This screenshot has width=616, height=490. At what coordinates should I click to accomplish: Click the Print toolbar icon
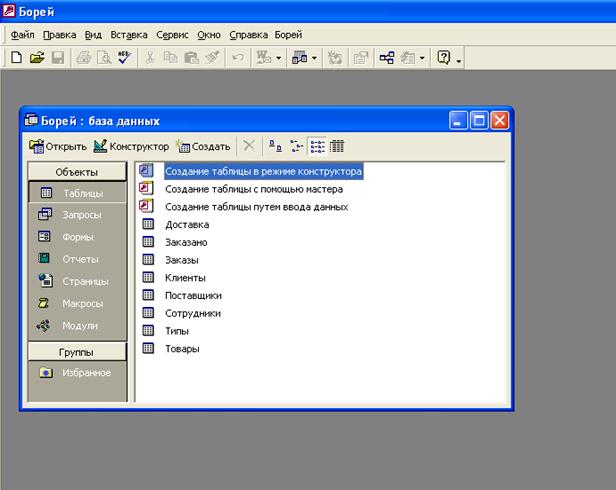coord(84,58)
